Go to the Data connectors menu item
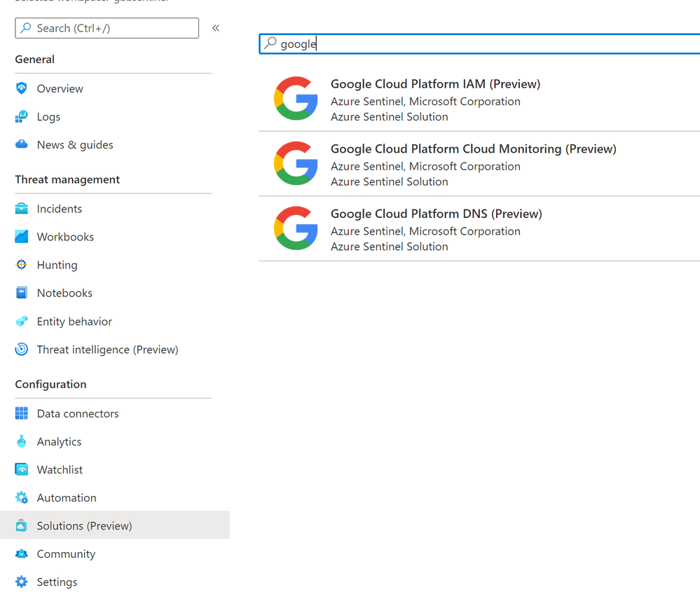700x599 pixels. [x=78, y=414]
